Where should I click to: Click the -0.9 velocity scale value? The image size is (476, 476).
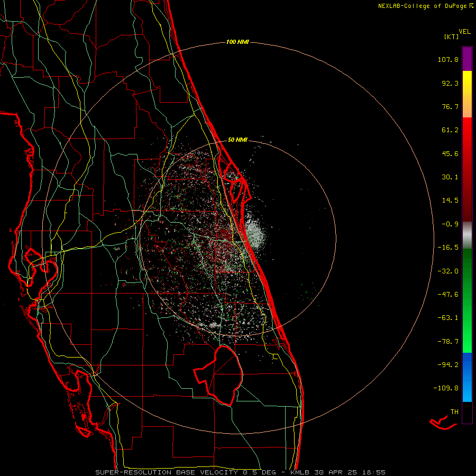[450, 224]
